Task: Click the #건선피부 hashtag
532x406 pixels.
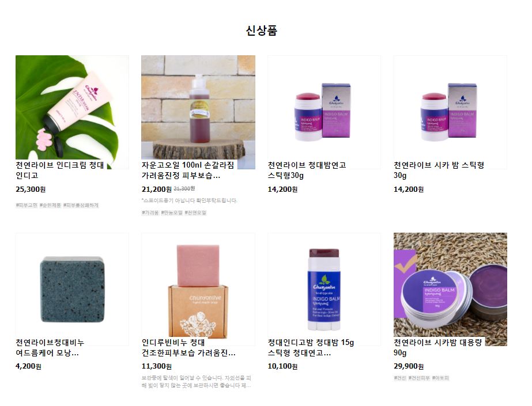Action: click(419, 378)
